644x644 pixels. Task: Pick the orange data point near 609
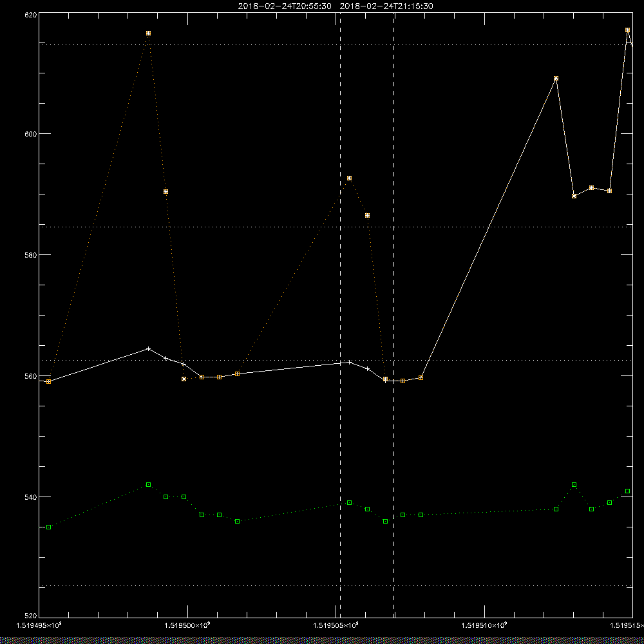click(556, 79)
